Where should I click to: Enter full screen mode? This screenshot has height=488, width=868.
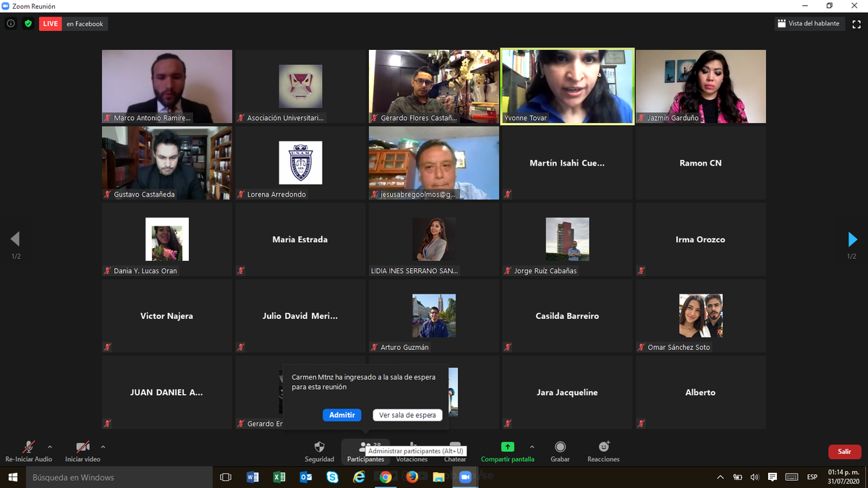[856, 24]
